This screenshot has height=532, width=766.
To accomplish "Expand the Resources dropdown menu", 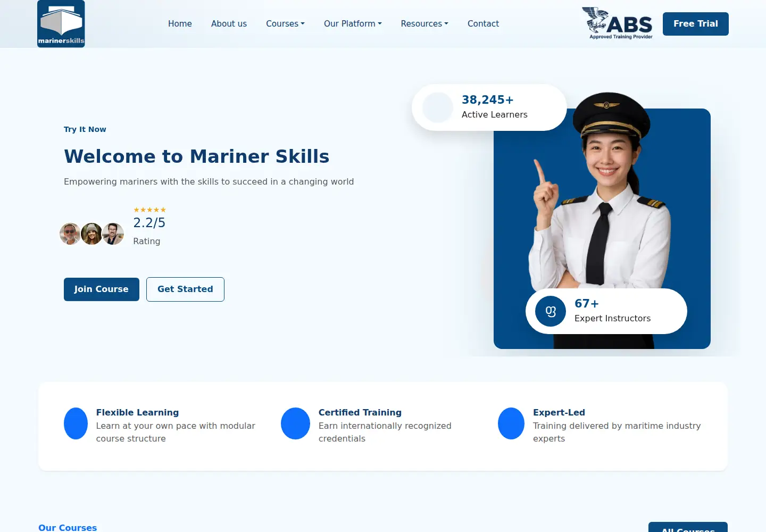I will [x=424, y=23].
